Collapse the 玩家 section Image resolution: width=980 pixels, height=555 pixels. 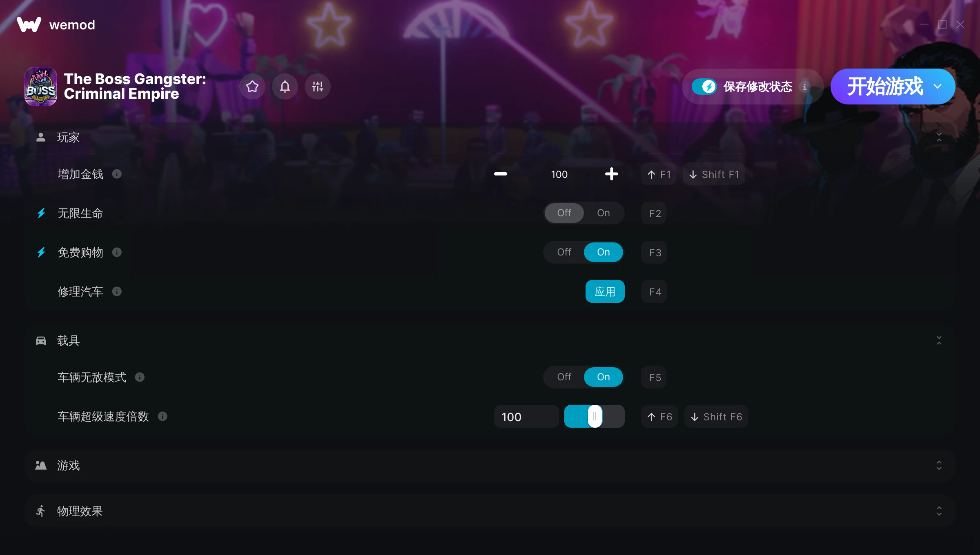tap(939, 137)
